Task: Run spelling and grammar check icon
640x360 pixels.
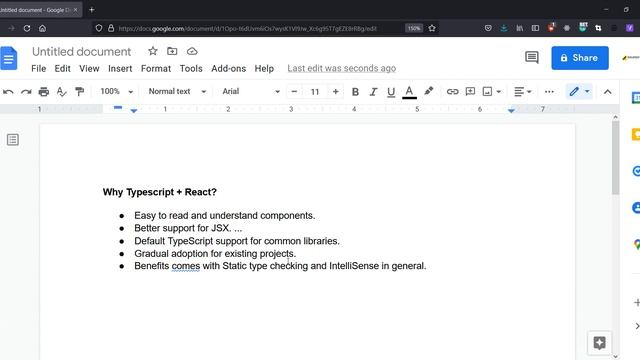Action: click(62, 92)
